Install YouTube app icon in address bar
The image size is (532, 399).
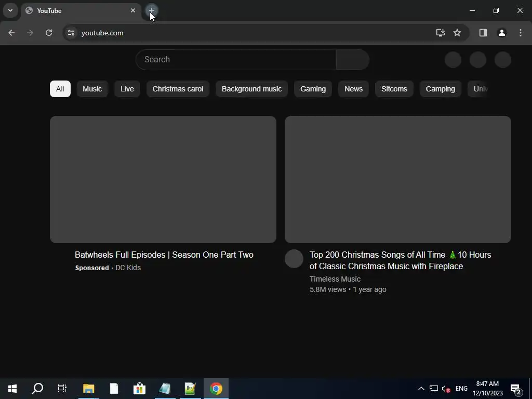coord(441,33)
